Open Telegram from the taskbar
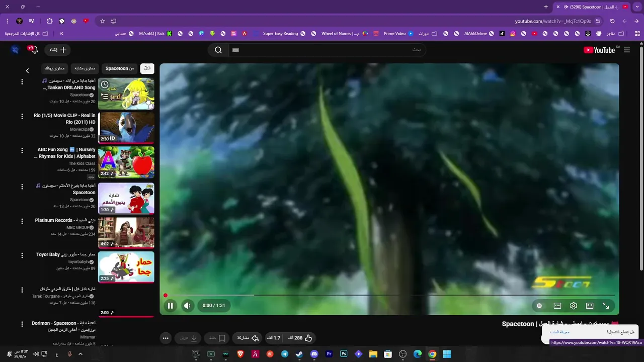The width and height of the screenshot is (644, 362). tap(285, 354)
